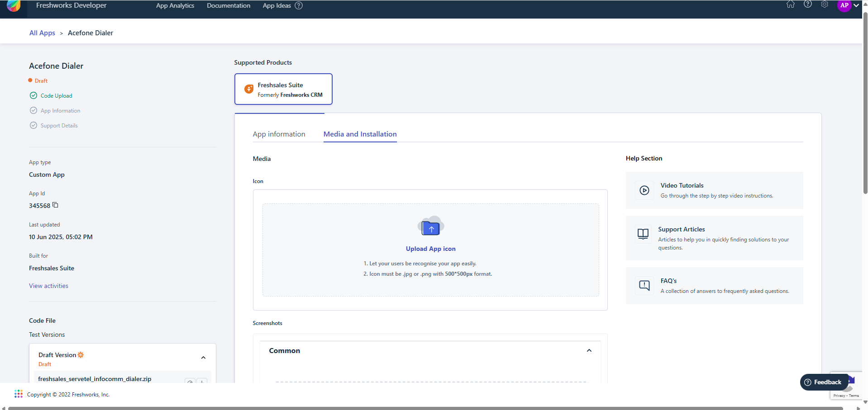
Task: Click the Video Tutorials play icon
Action: point(644,190)
